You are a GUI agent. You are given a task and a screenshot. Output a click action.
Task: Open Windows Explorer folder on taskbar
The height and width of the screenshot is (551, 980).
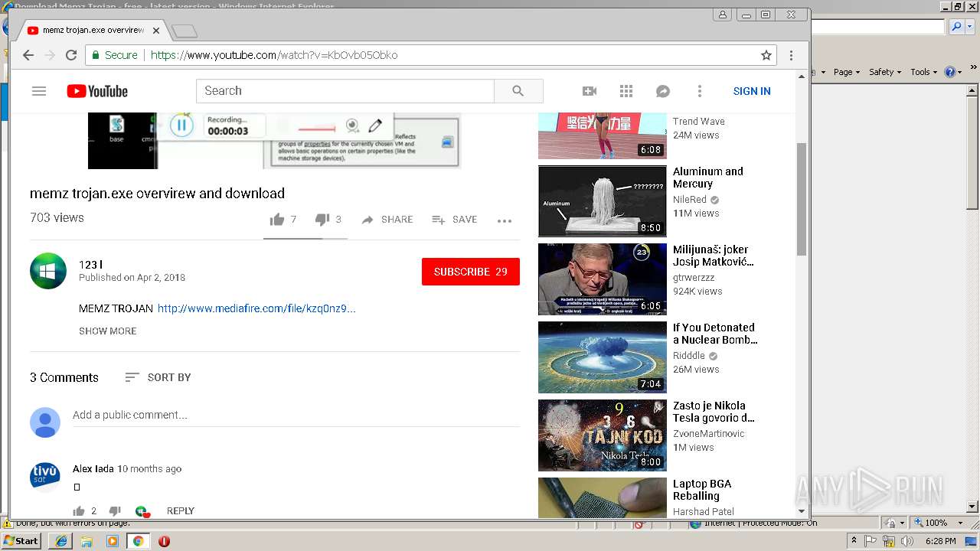pyautogui.click(x=87, y=541)
